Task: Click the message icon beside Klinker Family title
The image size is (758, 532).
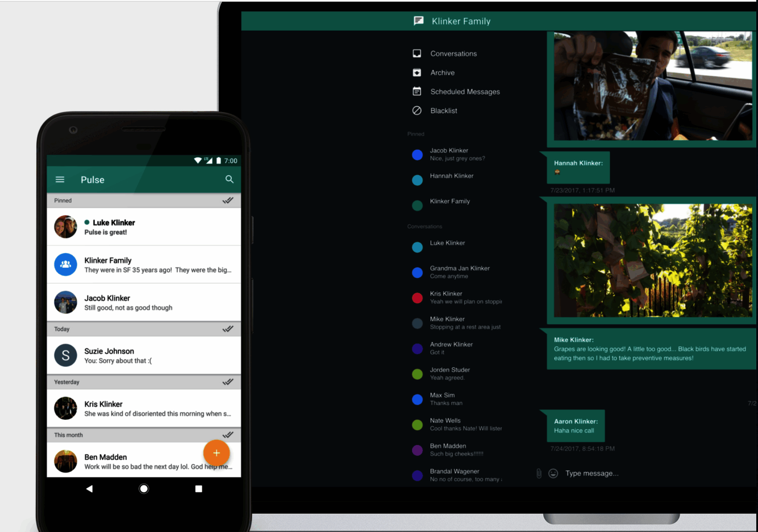Action: pos(419,21)
